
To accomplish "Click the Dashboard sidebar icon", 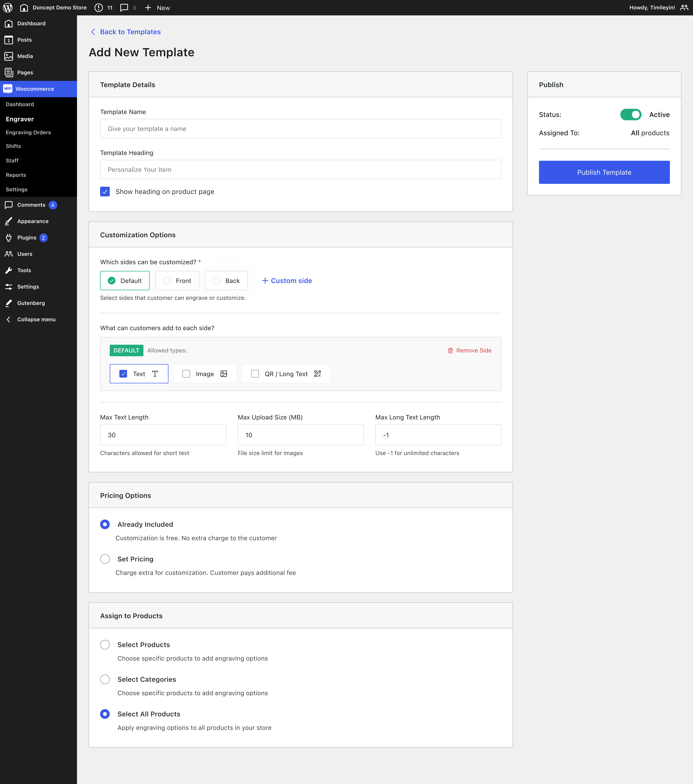I will tap(9, 23).
